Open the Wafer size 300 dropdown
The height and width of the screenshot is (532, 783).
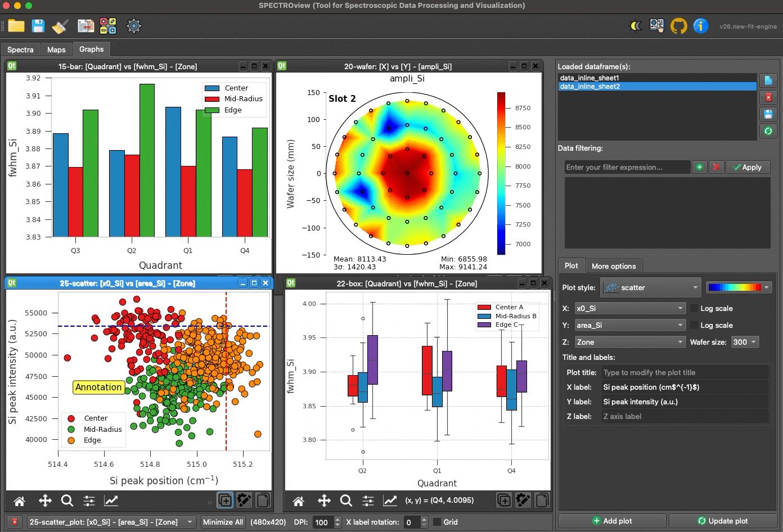[745, 342]
